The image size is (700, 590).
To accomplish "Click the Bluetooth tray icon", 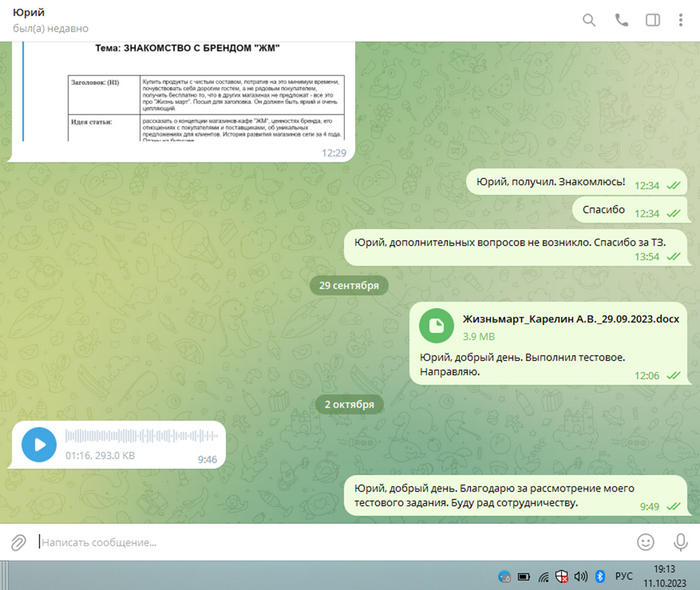I will pos(600,577).
